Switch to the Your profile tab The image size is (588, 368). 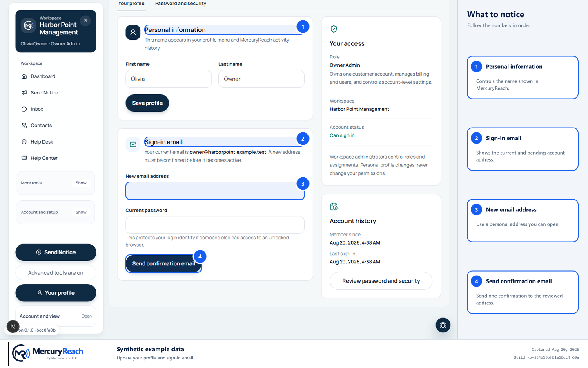pyautogui.click(x=131, y=4)
